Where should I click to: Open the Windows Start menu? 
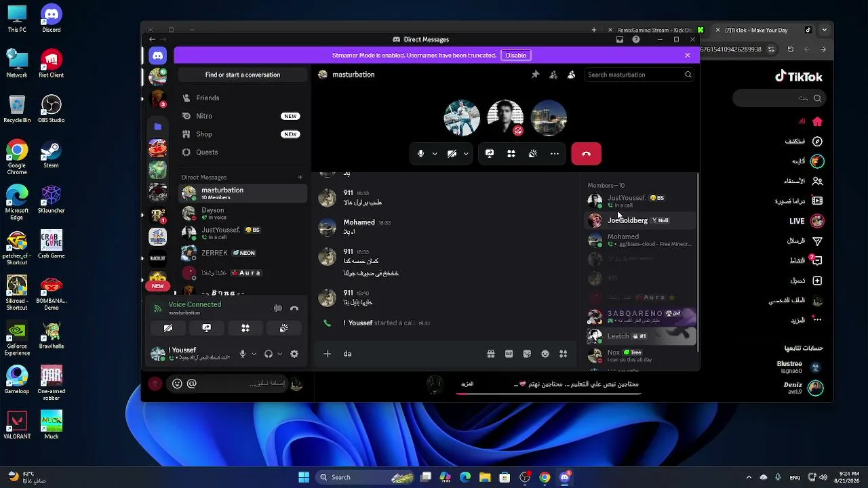point(304,477)
